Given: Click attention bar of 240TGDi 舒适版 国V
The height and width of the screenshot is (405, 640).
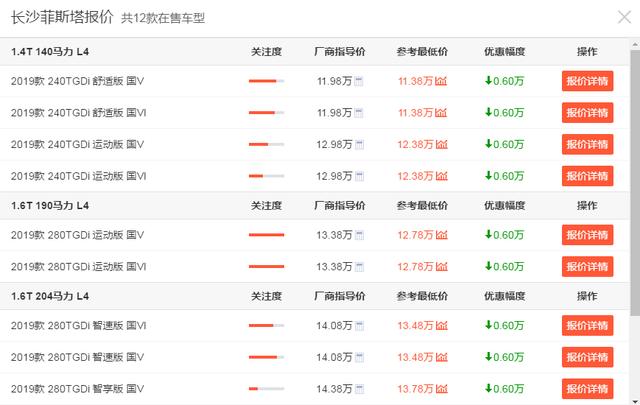Looking at the screenshot, I should [267, 81].
